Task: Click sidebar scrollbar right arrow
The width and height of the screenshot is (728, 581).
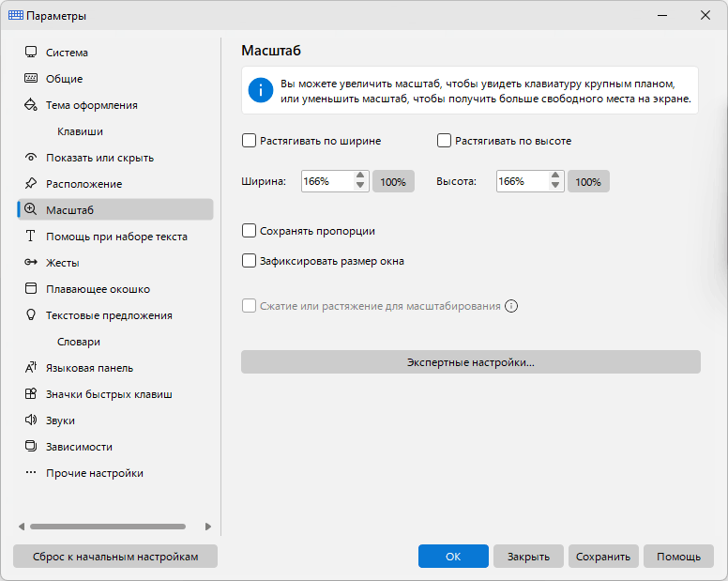Action: click(208, 527)
